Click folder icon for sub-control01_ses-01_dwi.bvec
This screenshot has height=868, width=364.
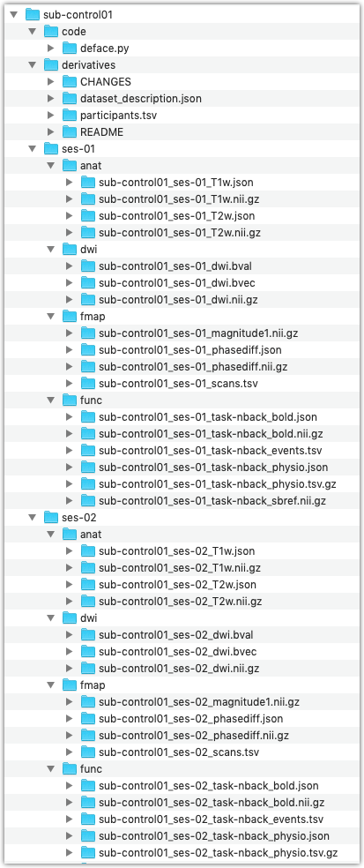pyautogui.click(x=88, y=283)
